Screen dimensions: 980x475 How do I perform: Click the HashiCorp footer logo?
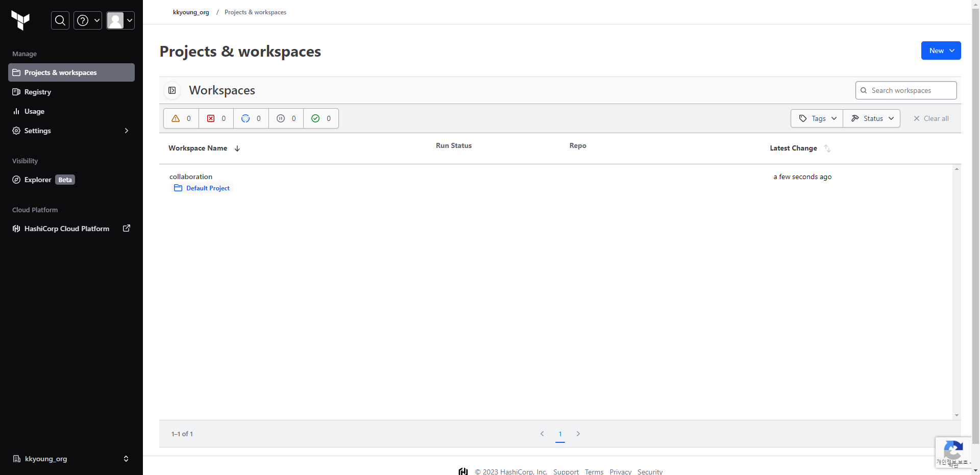pos(463,471)
